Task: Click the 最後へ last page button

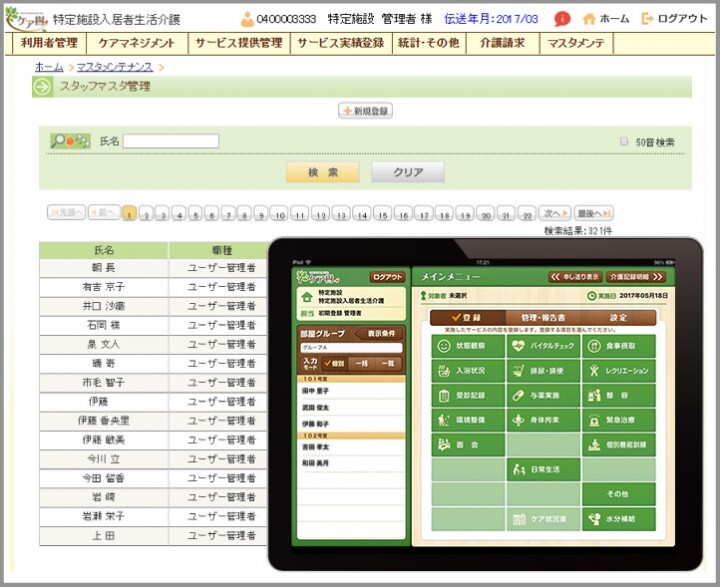Action: [x=593, y=213]
